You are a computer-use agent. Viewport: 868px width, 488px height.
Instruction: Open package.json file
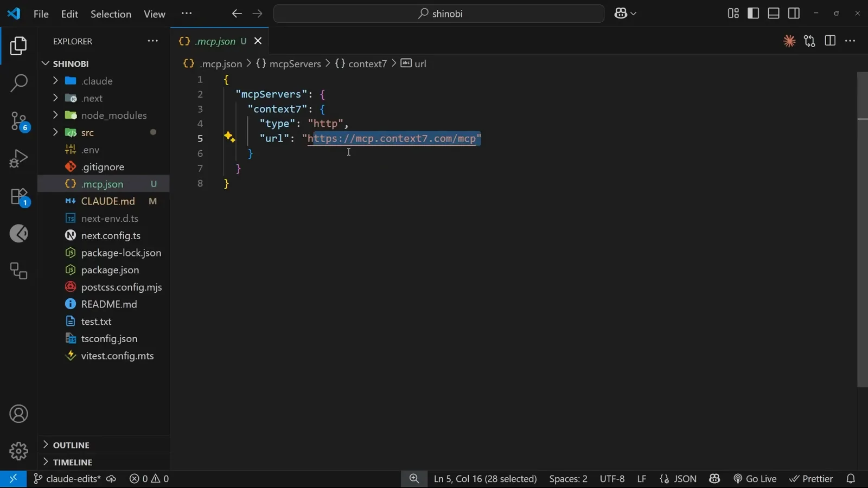103,270
